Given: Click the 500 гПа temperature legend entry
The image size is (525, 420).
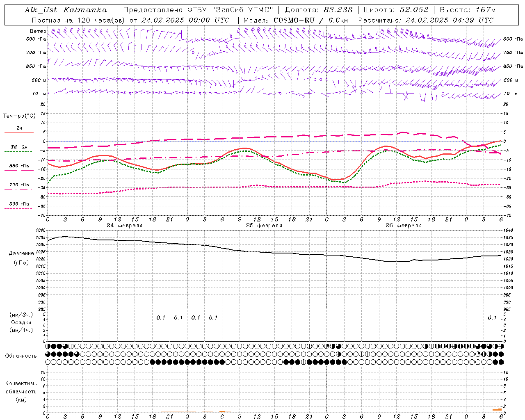Looking at the screenshot, I should 19,204.
